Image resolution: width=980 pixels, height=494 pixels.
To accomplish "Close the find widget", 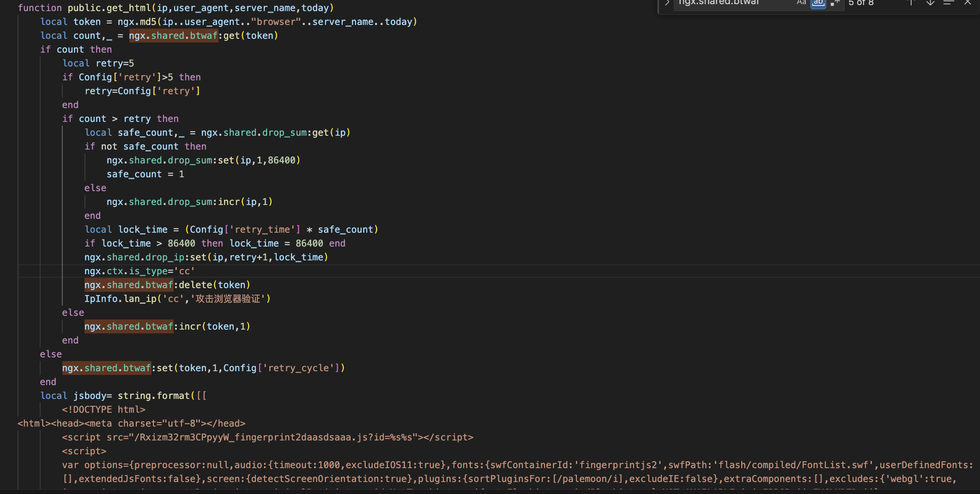I will point(968,3).
